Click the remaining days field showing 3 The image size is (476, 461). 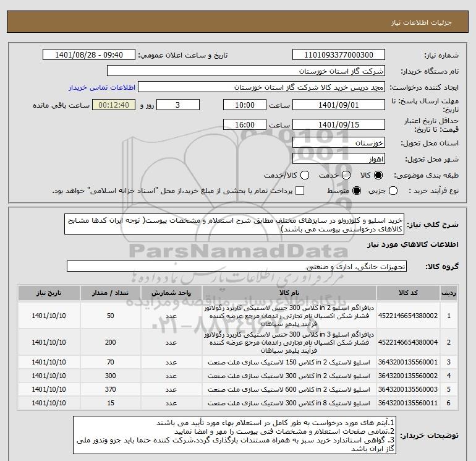[x=177, y=105]
